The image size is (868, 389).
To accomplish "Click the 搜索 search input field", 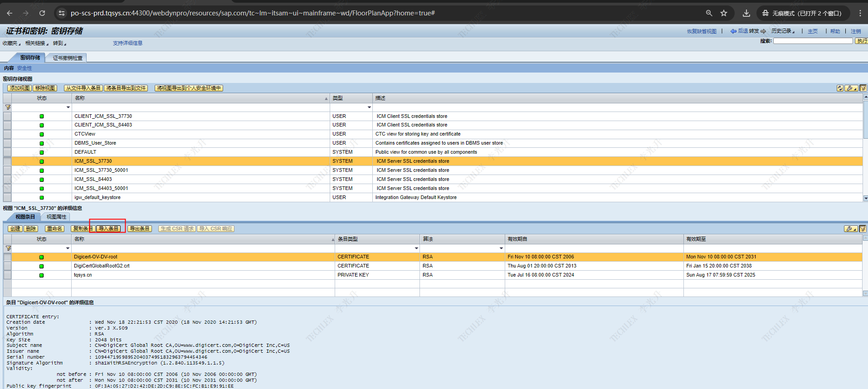I will pos(813,41).
